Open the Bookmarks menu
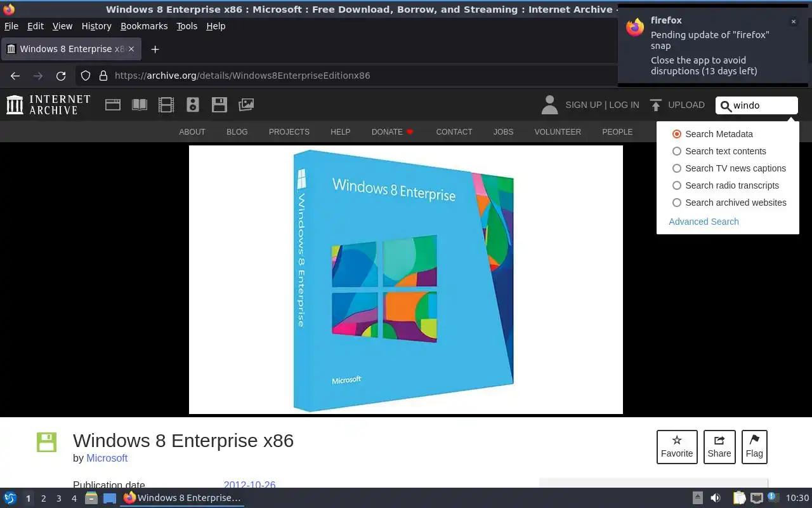This screenshot has width=812, height=508. (144, 26)
